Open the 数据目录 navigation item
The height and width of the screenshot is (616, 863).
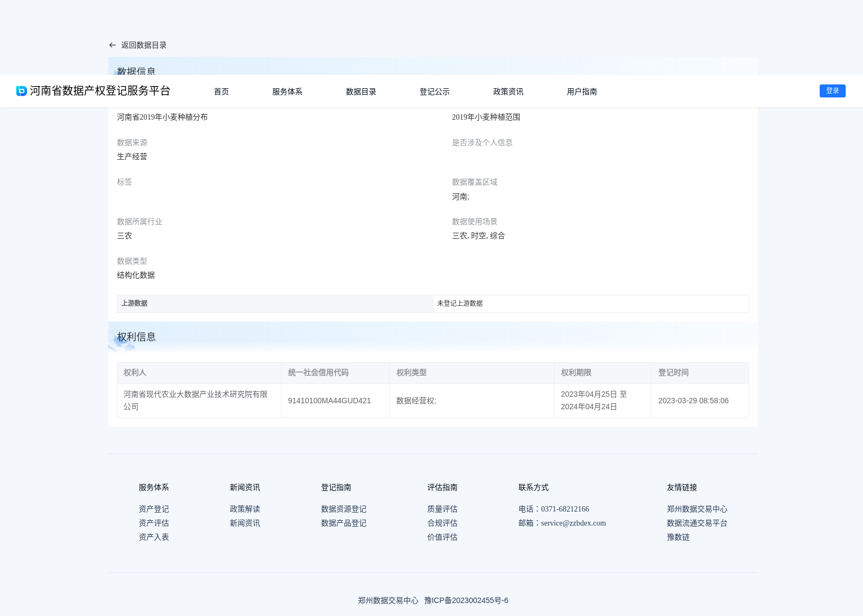[361, 91]
